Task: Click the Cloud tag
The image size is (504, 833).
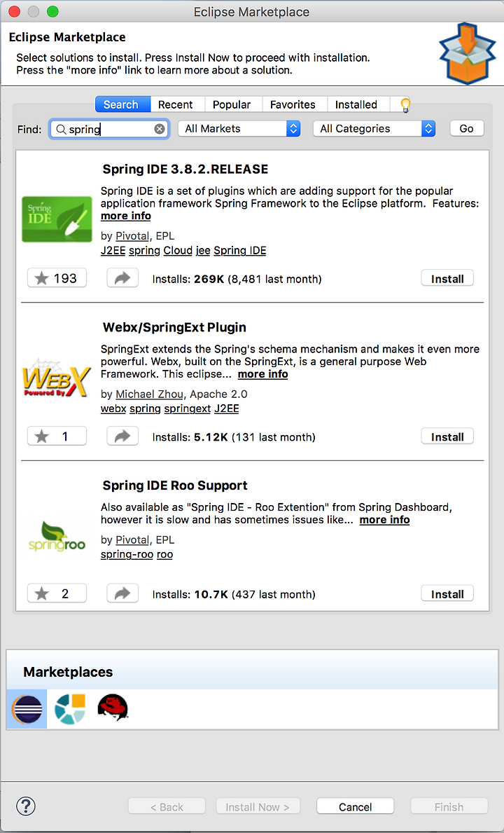Action: click(178, 250)
